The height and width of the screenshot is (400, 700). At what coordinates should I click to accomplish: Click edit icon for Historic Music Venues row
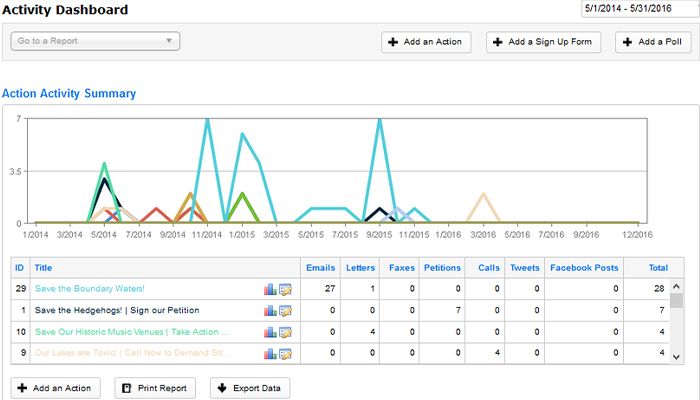click(285, 332)
